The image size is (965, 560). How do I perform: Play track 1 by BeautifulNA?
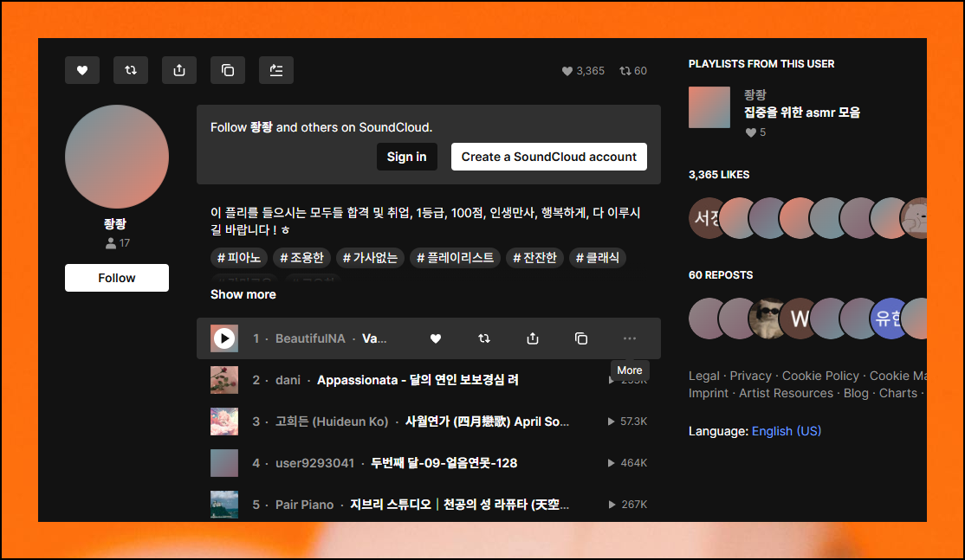tap(224, 338)
